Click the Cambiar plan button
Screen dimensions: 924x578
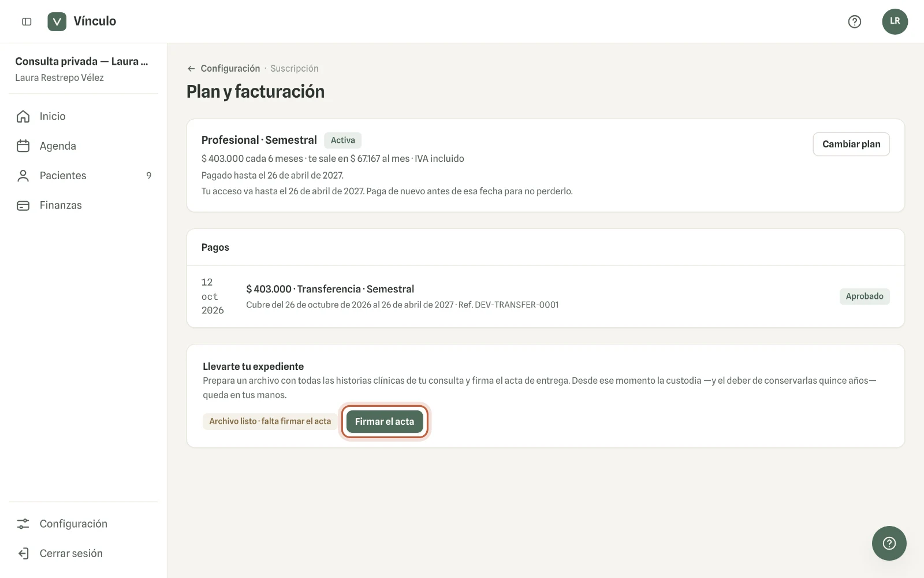[851, 144]
